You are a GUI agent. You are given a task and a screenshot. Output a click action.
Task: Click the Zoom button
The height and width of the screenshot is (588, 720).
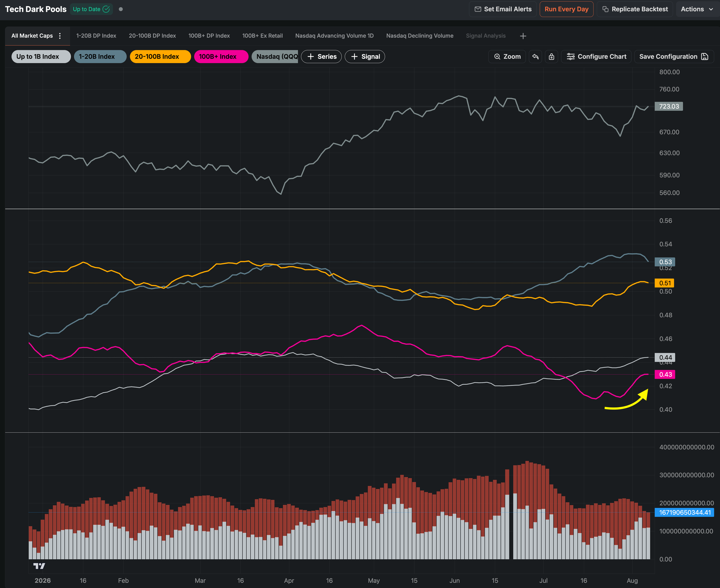pos(507,56)
